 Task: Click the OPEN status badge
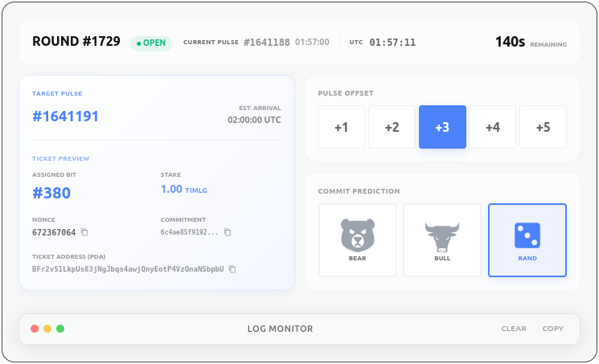point(151,43)
